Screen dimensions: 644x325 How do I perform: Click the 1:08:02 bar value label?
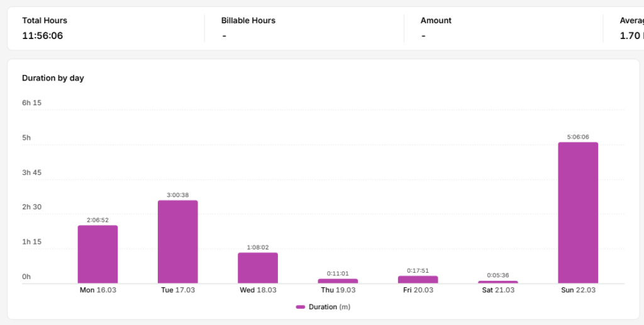(258, 248)
